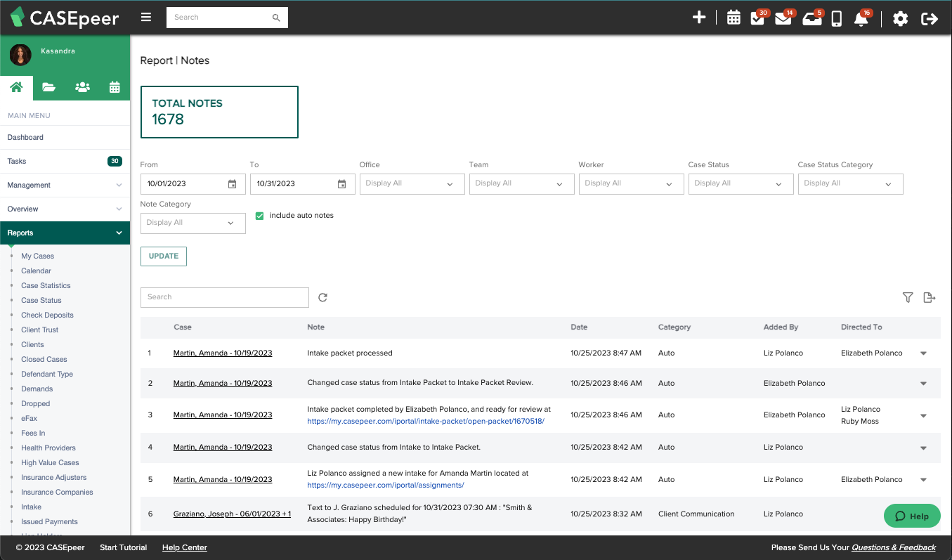Open the iportal assignments URL link

pyautogui.click(x=386, y=486)
